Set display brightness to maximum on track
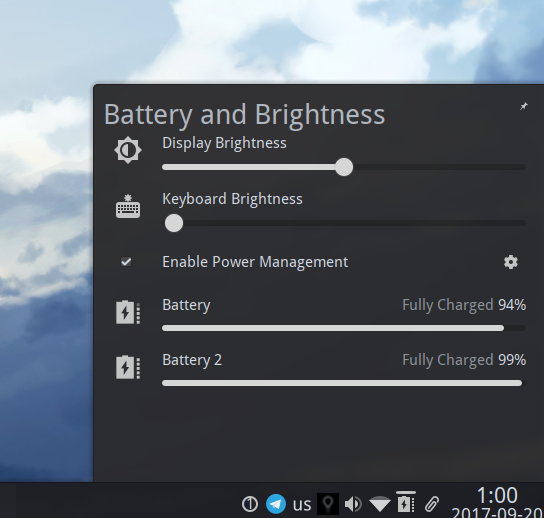544x518 pixels. point(524,167)
